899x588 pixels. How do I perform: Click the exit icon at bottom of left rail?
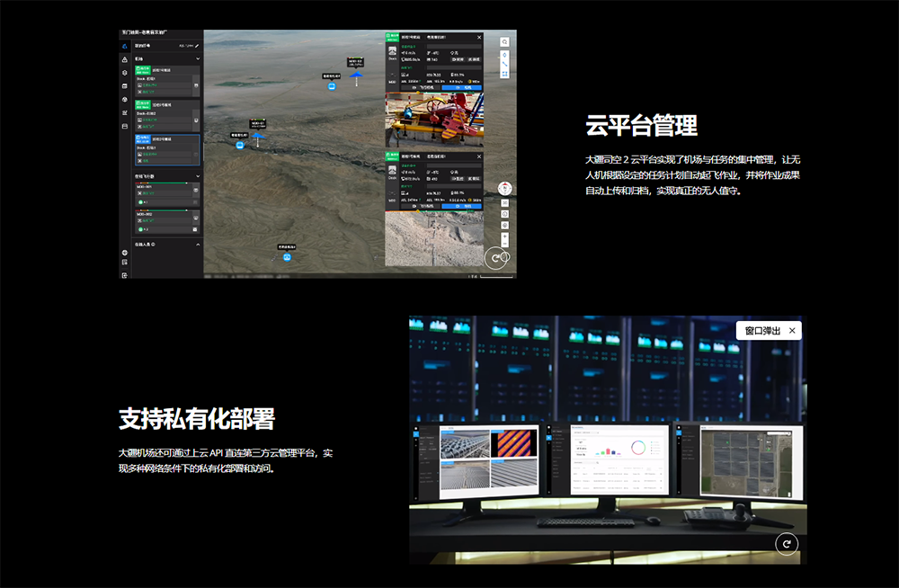pyautogui.click(x=125, y=275)
